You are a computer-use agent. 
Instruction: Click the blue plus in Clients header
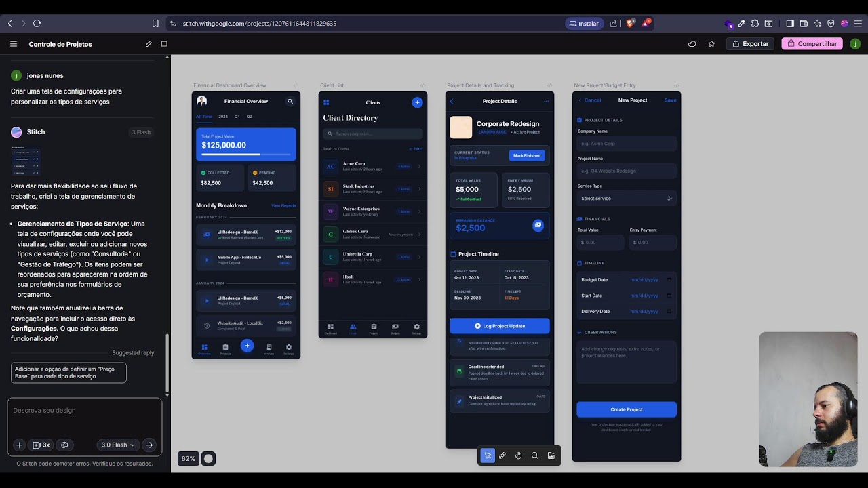[x=417, y=102]
